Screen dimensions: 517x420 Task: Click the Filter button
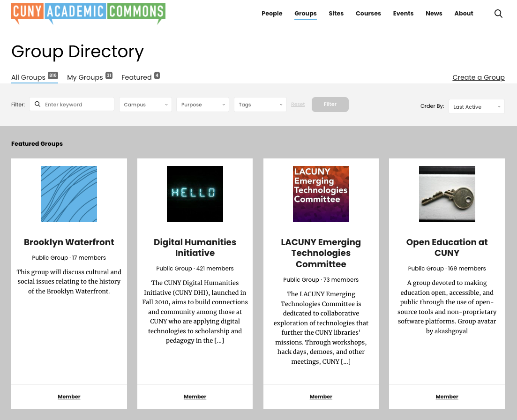coord(330,104)
